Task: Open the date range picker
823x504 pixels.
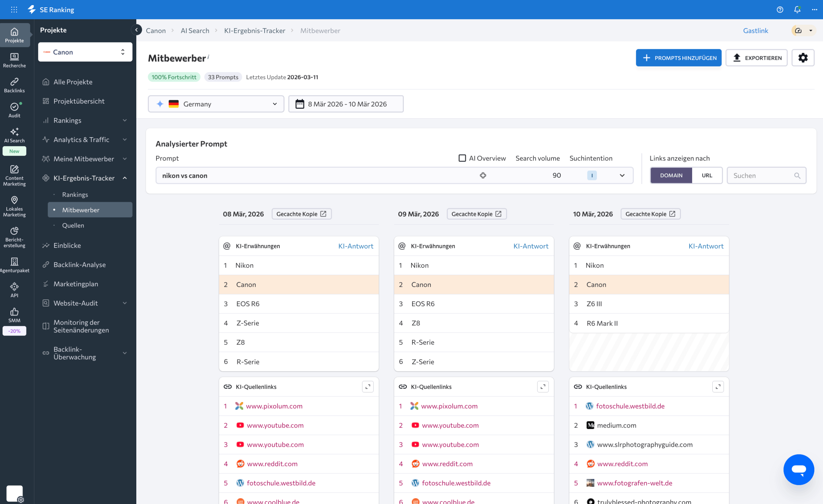Action: click(346, 104)
